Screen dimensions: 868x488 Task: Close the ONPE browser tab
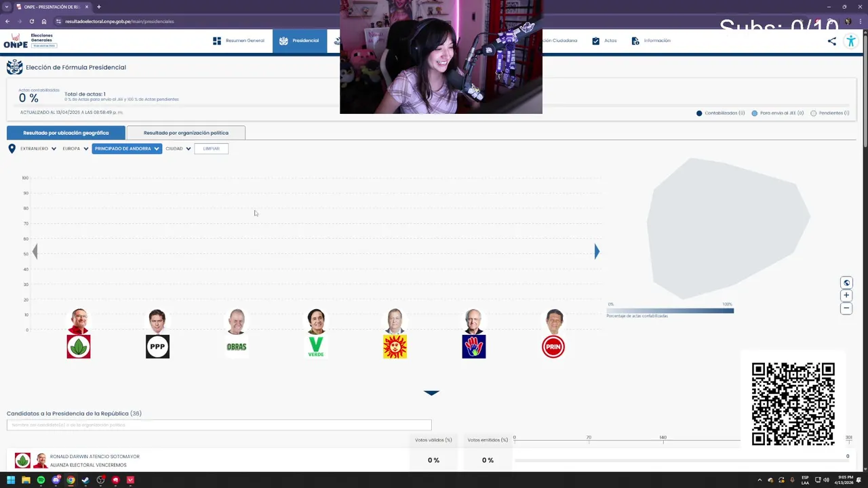[x=88, y=7]
